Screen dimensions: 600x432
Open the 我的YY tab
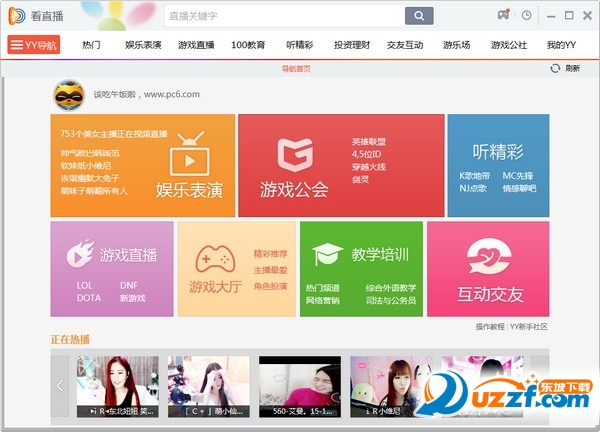(x=561, y=45)
